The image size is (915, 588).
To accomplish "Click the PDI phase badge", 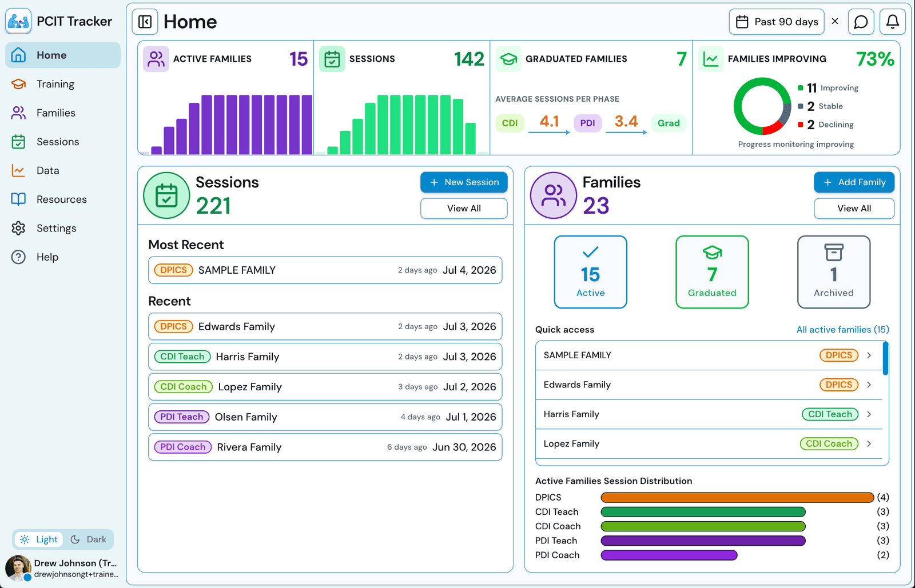I will pyautogui.click(x=587, y=123).
